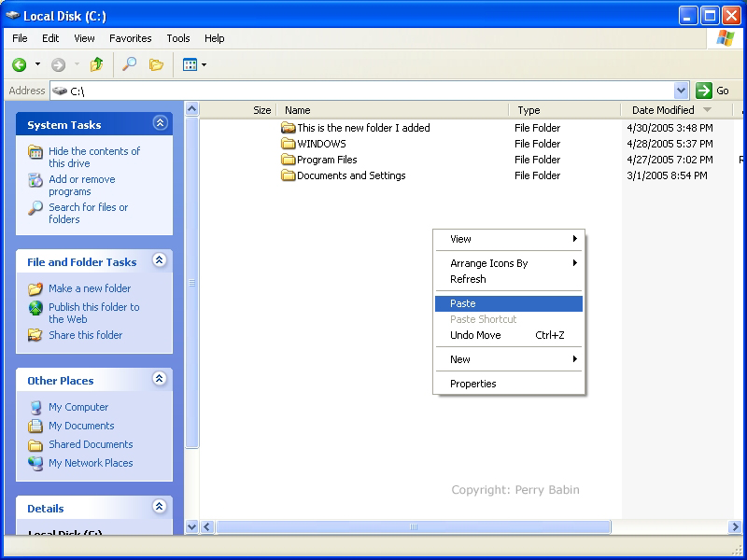Sort by the Type column header
The height and width of the screenshot is (560, 747).
click(x=565, y=110)
